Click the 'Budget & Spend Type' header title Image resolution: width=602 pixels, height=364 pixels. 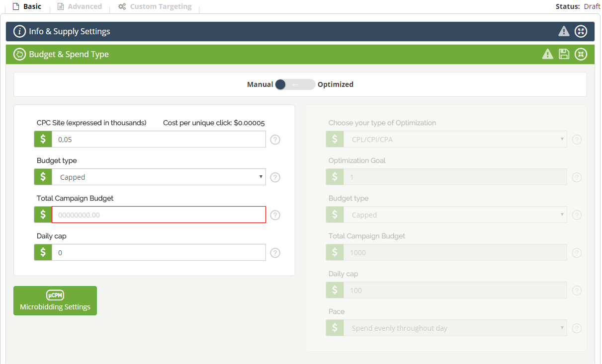(x=69, y=54)
